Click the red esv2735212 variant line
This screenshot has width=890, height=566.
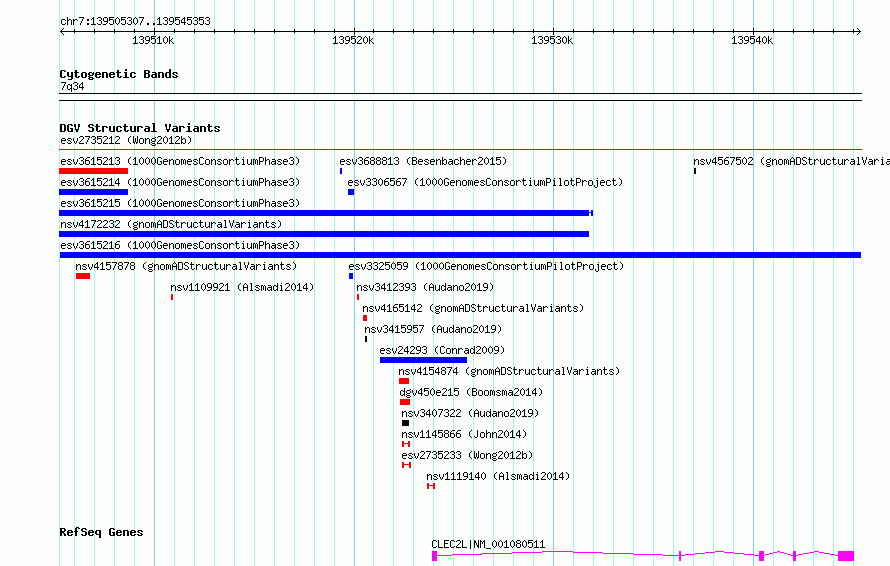click(x=460, y=150)
